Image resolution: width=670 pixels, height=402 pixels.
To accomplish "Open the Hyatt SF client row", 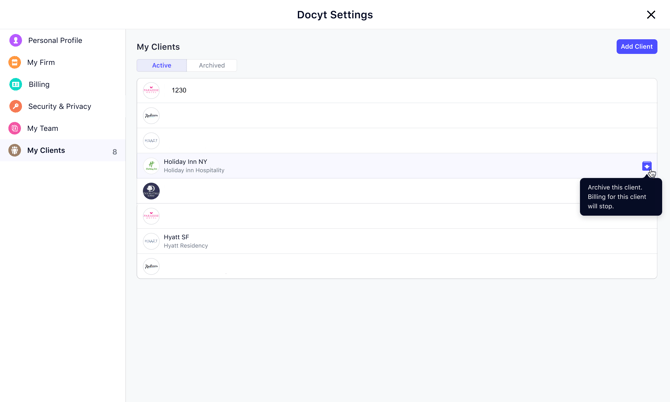I will tap(397, 241).
